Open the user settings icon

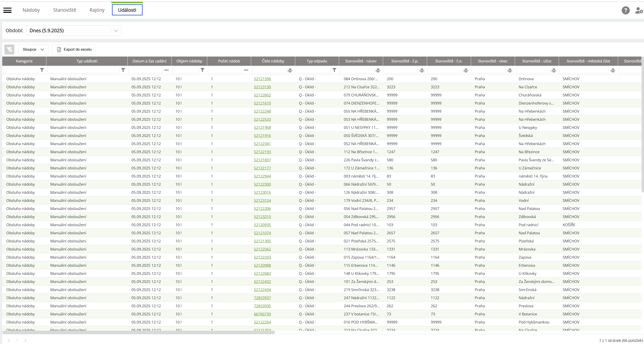pos(639,10)
